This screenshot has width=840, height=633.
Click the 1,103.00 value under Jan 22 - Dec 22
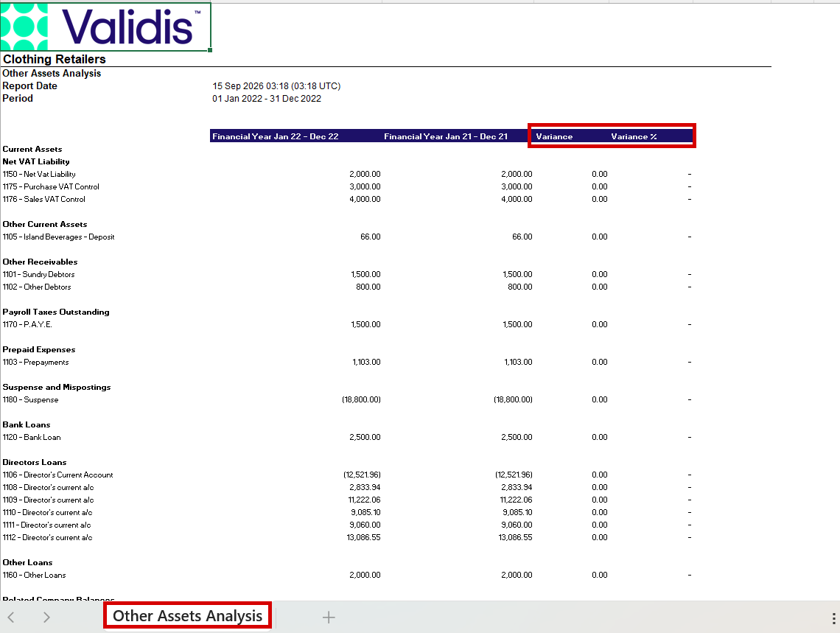366,362
